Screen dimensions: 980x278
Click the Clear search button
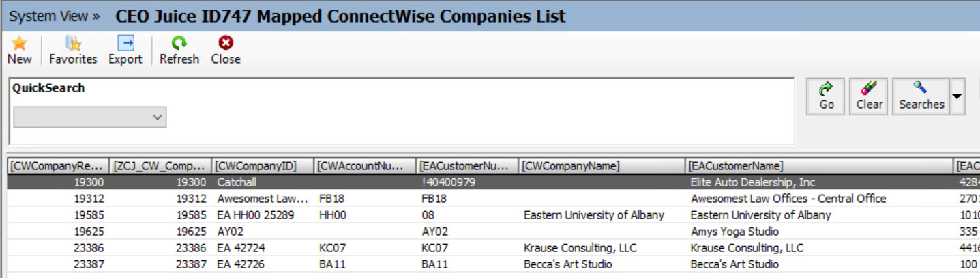click(869, 96)
